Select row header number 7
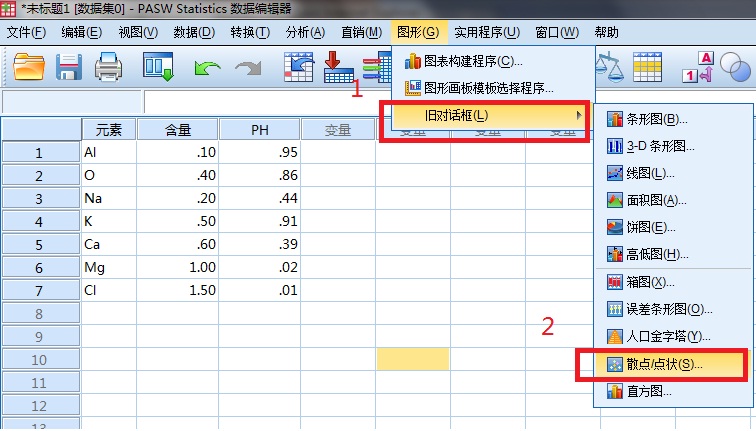 40,291
